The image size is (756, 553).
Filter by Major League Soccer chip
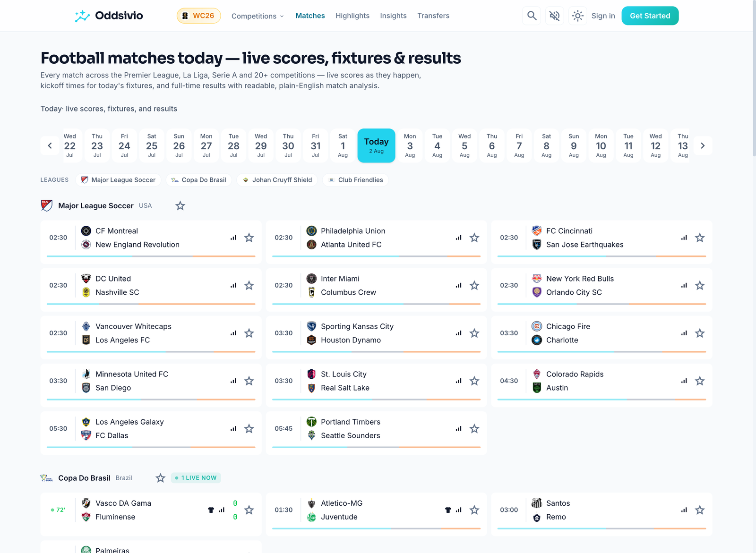click(118, 180)
